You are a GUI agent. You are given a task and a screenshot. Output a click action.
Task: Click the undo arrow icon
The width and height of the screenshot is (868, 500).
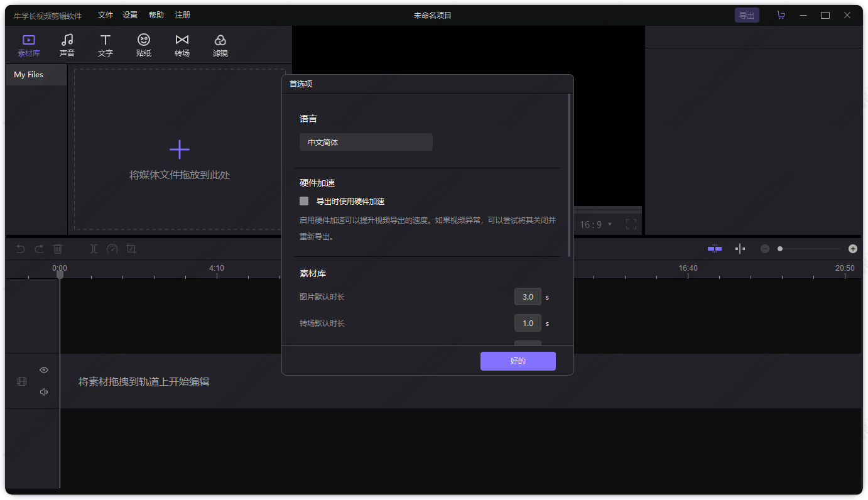(x=21, y=249)
